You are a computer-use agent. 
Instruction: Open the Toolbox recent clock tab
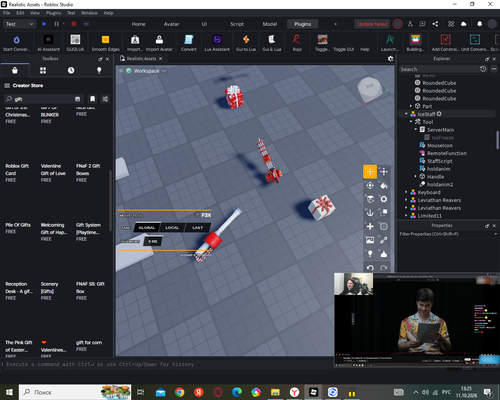pos(71,70)
